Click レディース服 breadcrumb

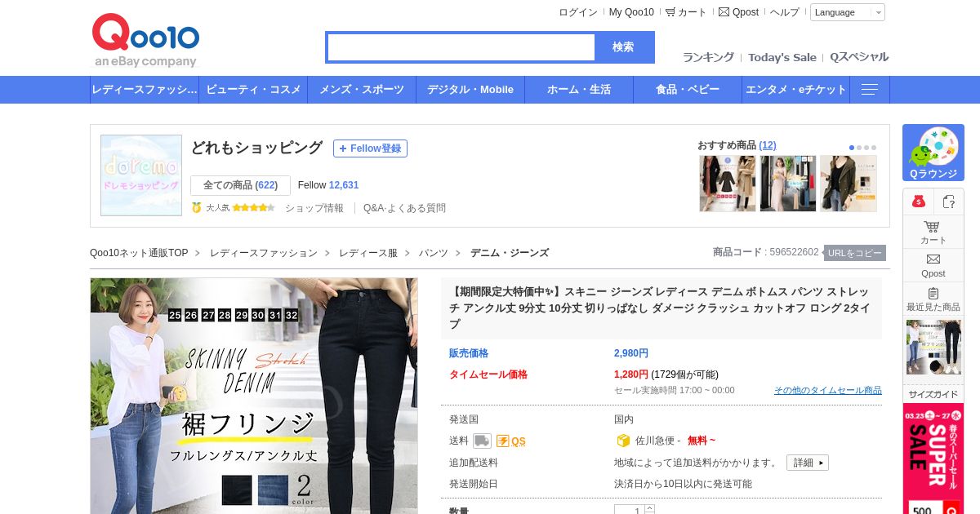point(368,253)
